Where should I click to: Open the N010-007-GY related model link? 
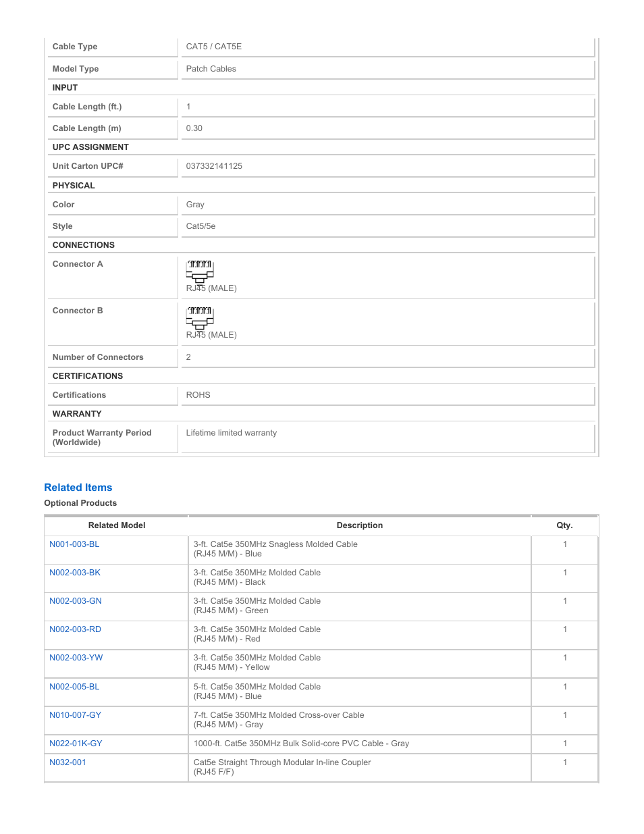click(x=75, y=715)
